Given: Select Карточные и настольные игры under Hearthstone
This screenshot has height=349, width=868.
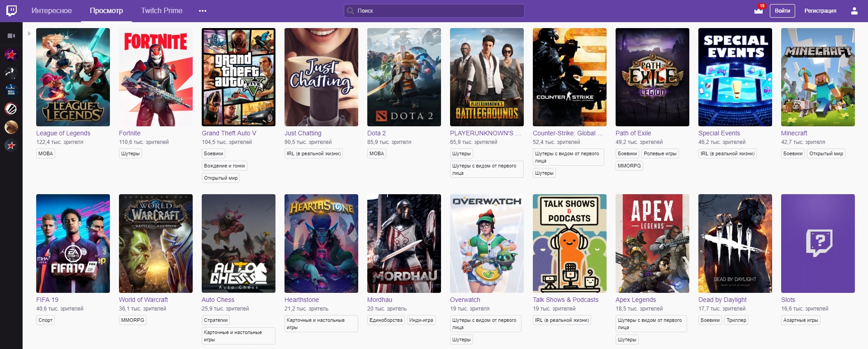Looking at the screenshot, I should (x=321, y=324).
